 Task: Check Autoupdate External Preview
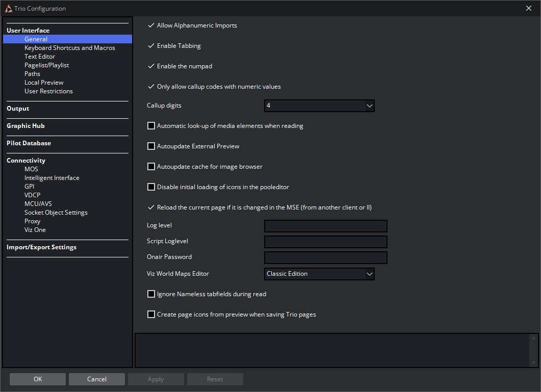[151, 146]
